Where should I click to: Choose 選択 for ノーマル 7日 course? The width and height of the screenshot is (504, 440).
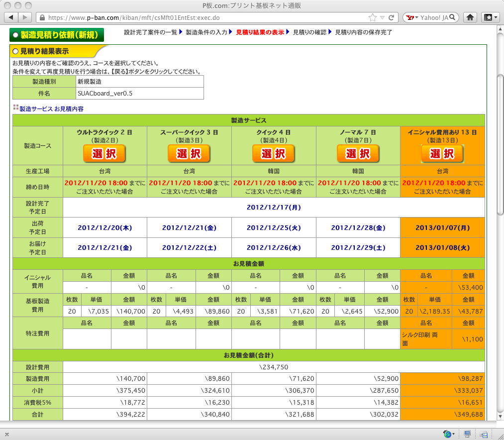coord(358,154)
